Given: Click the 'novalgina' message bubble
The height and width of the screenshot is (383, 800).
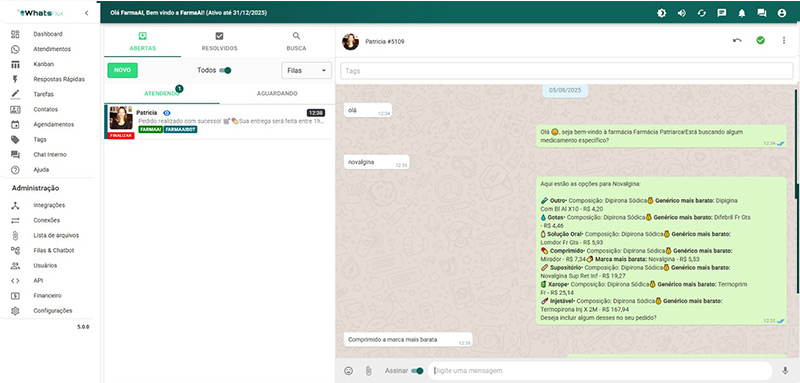Looking at the screenshot, I should tap(376, 163).
